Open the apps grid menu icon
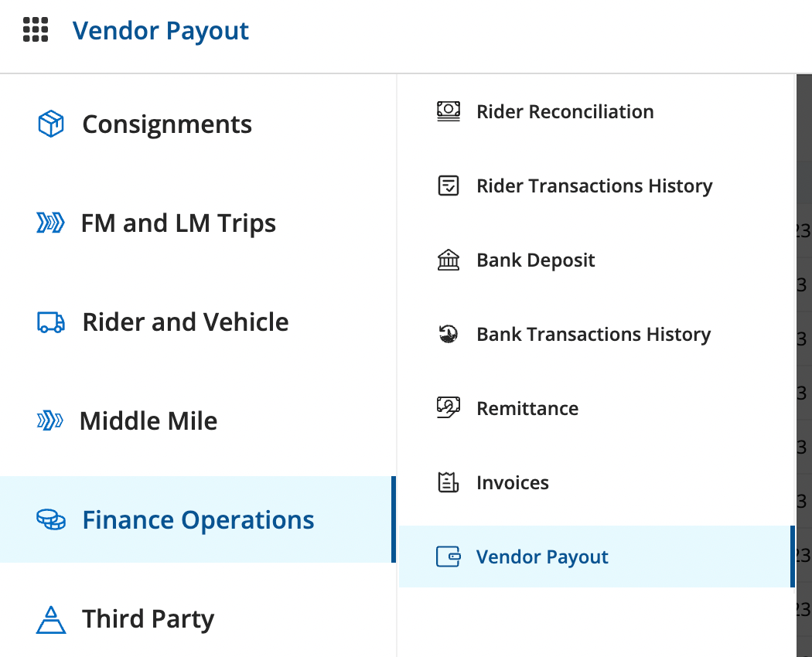The image size is (812, 657). (36, 30)
